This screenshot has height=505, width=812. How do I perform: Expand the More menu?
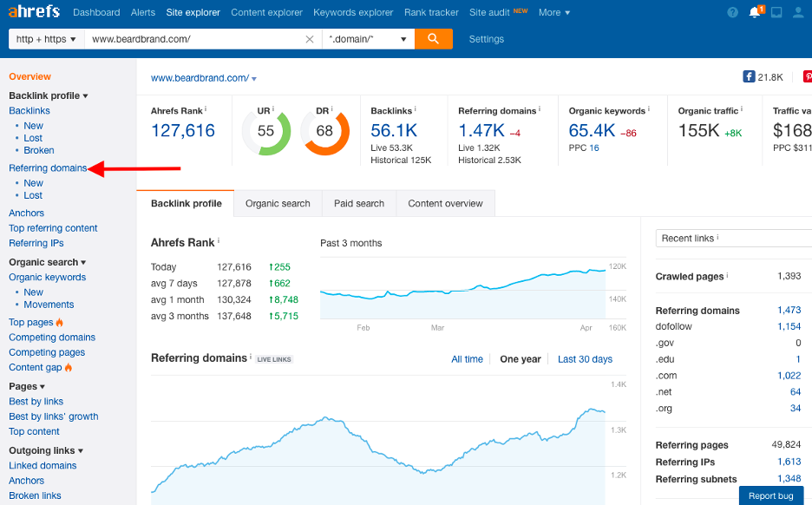tap(554, 12)
